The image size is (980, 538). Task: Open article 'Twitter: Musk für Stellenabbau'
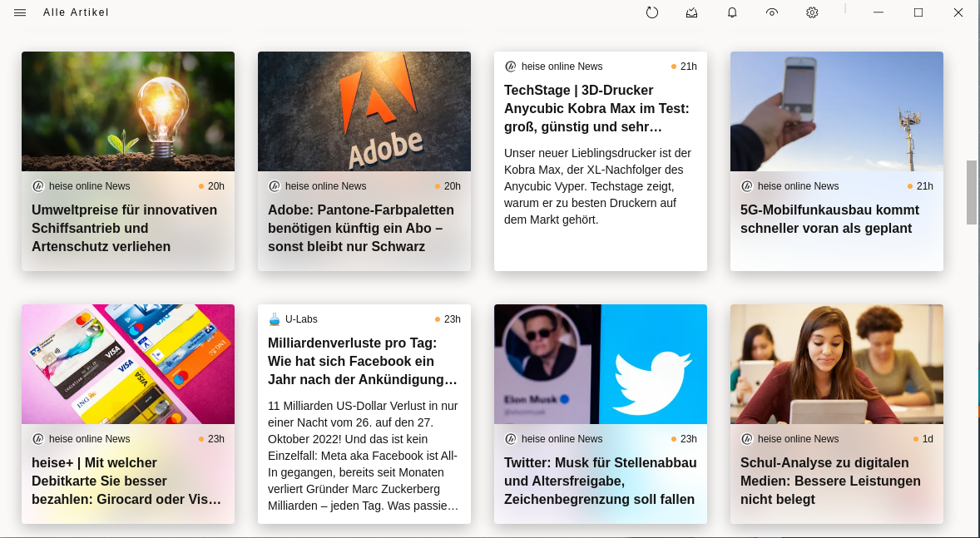click(601, 481)
